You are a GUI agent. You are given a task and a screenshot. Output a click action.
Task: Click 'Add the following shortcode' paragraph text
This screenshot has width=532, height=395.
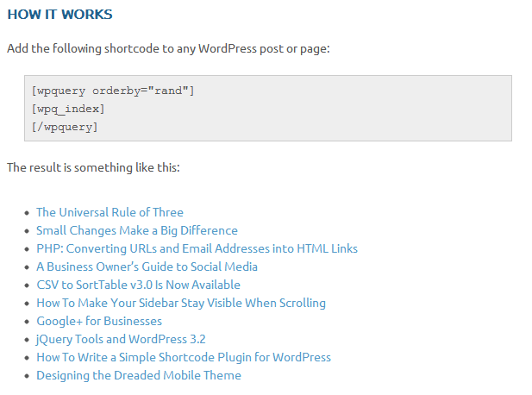click(168, 48)
